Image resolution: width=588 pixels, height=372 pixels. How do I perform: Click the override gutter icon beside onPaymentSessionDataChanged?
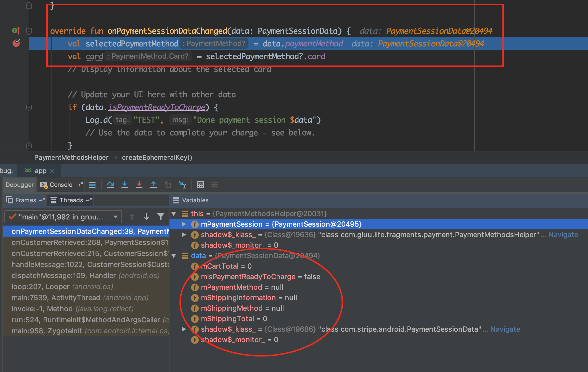tap(16, 30)
